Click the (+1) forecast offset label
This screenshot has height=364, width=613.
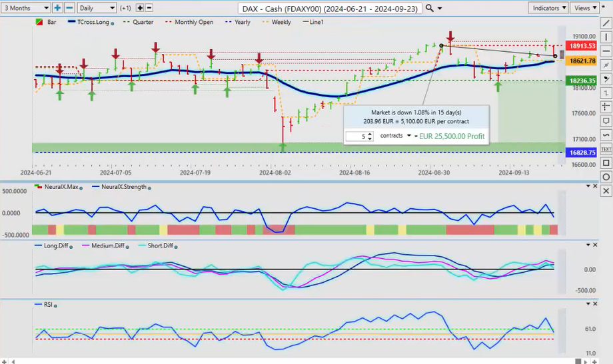126,8
